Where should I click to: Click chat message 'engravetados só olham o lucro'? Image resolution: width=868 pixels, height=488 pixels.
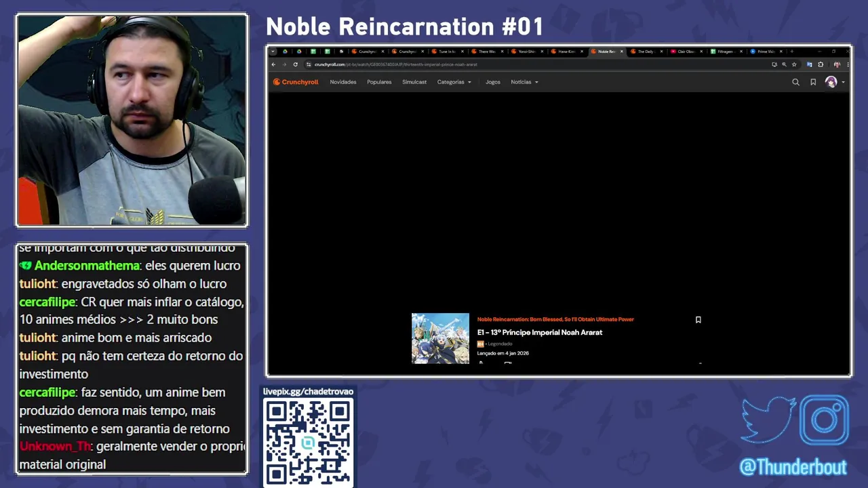coord(144,284)
